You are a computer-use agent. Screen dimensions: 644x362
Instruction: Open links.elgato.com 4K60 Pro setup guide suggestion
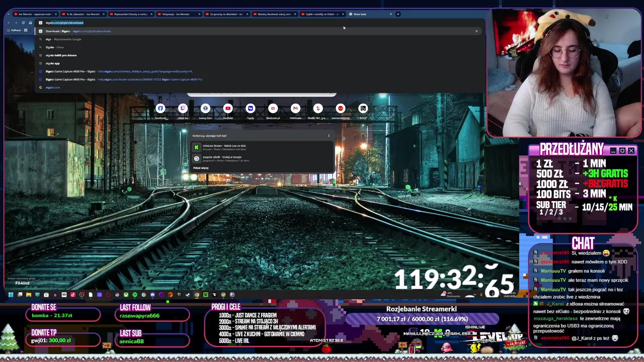(259, 71)
